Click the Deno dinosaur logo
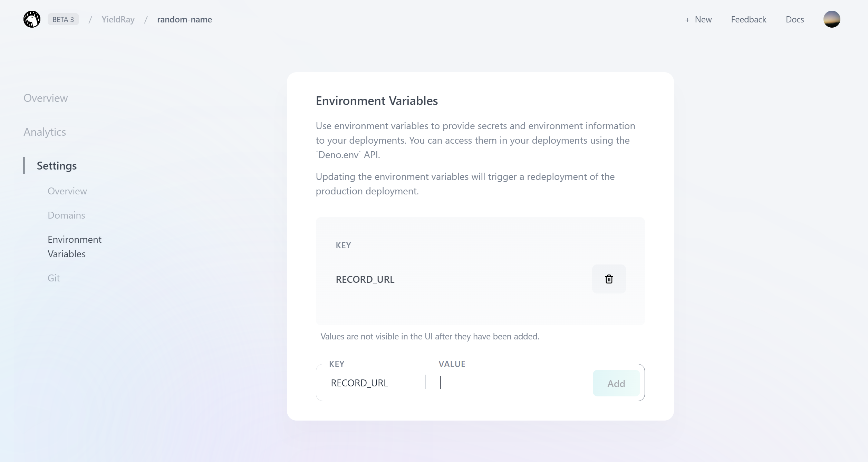The image size is (868, 462). point(32,19)
